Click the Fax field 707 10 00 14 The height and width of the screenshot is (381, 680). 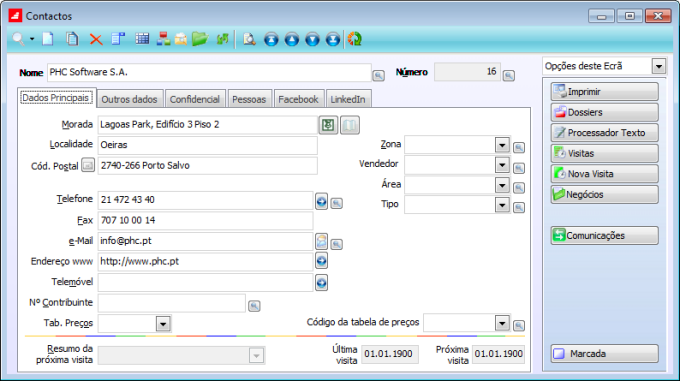(x=205, y=221)
